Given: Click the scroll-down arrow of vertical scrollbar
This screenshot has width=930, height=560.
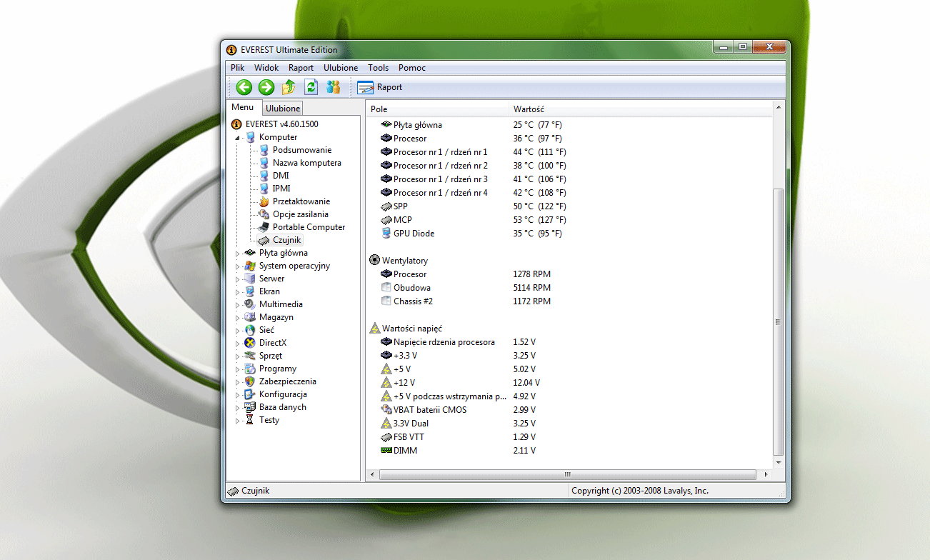Looking at the screenshot, I should pyautogui.click(x=779, y=463).
